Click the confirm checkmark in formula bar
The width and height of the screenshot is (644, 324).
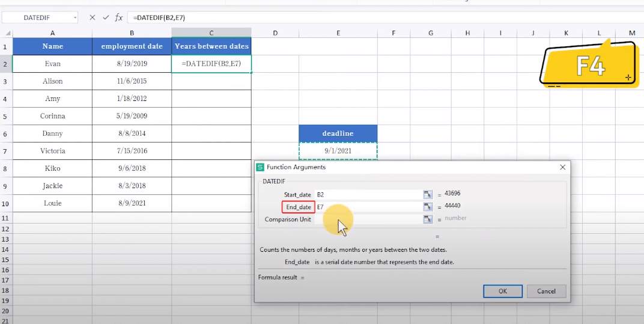pyautogui.click(x=105, y=17)
